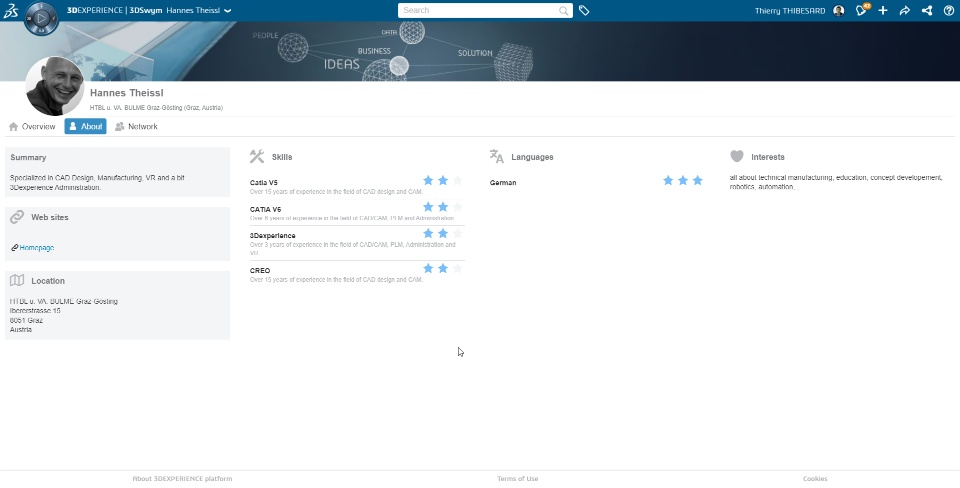Click the magnifier icon in search box
This screenshot has height=488, width=960.
point(563,10)
